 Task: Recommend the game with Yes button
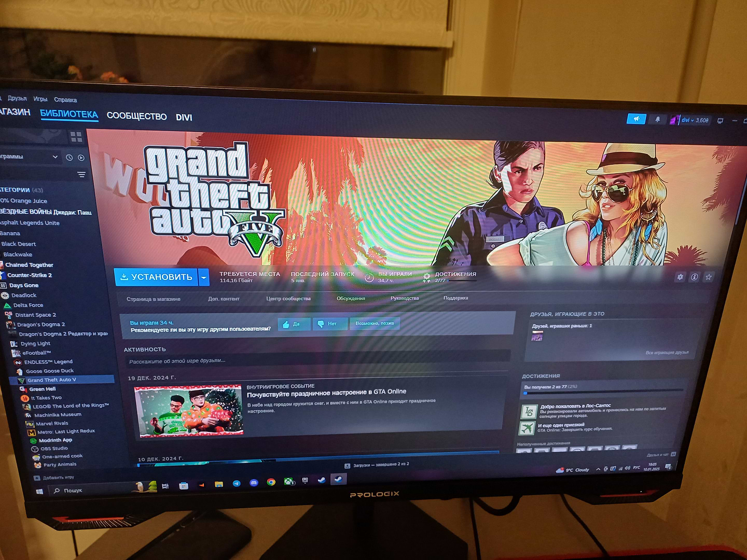(x=294, y=324)
